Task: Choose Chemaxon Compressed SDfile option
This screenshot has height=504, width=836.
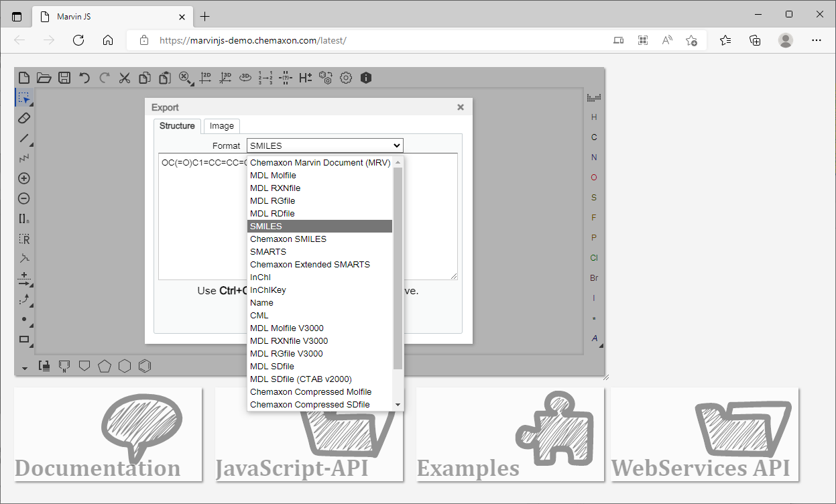Action: [320, 405]
